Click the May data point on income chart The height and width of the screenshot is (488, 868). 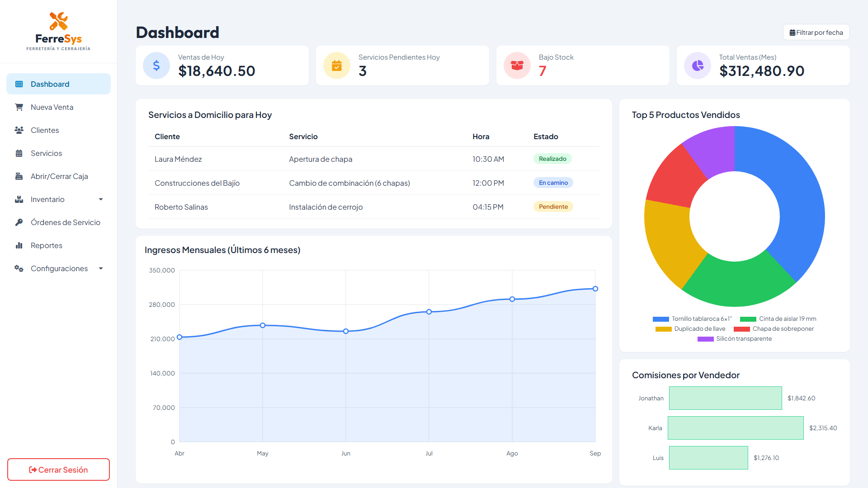[x=263, y=325]
